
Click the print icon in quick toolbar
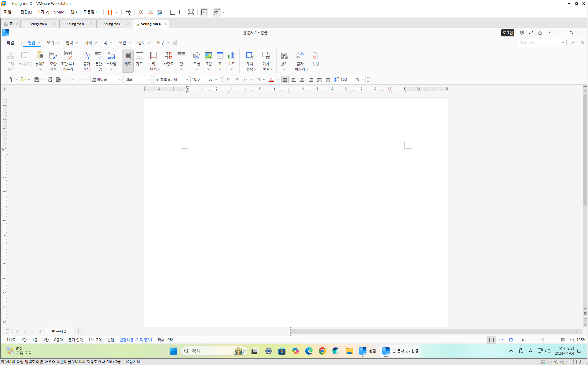pos(50,80)
